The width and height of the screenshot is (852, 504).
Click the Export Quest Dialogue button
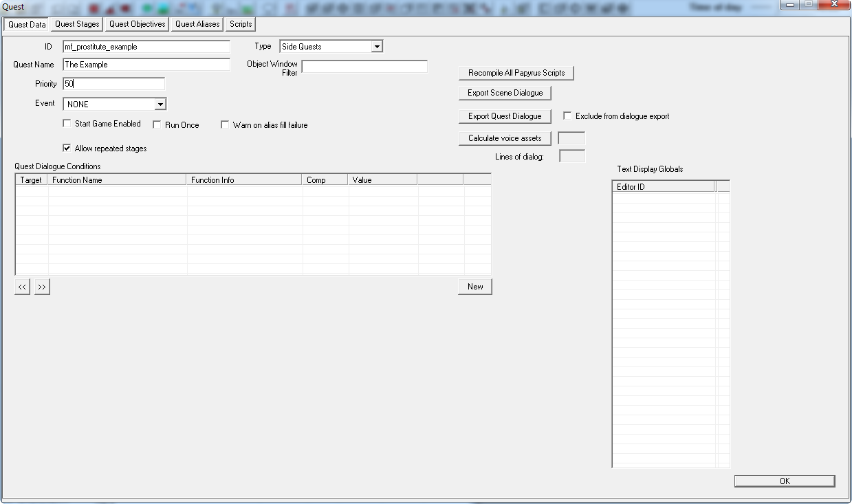coord(505,116)
